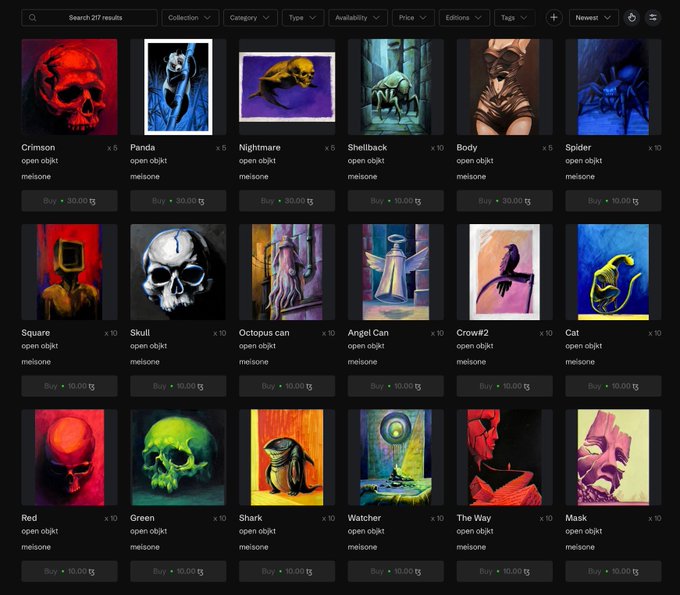Open the Body title link

pos(467,147)
